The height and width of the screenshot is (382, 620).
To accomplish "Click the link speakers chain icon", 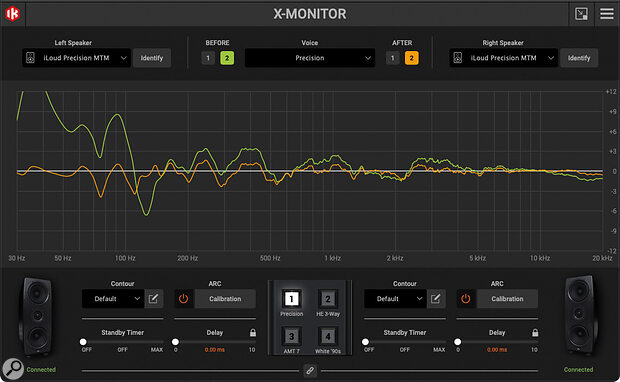I will [310, 371].
